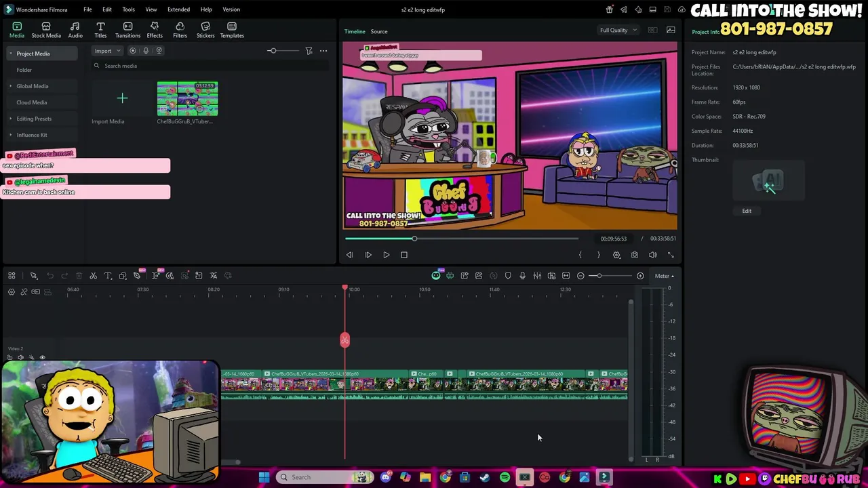Collapse the Project Media tree

pyautogui.click(x=10, y=54)
